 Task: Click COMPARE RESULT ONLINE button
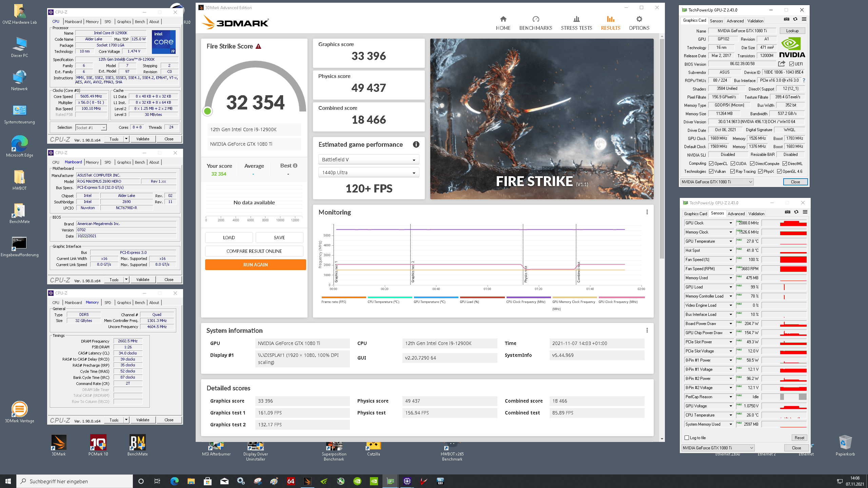(x=254, y=251)
